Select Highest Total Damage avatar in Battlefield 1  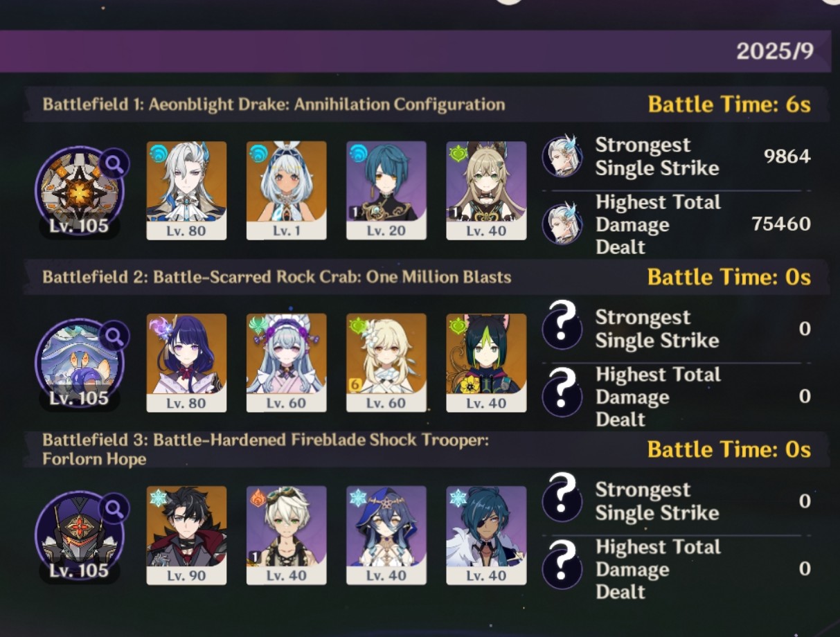point(562,224)
